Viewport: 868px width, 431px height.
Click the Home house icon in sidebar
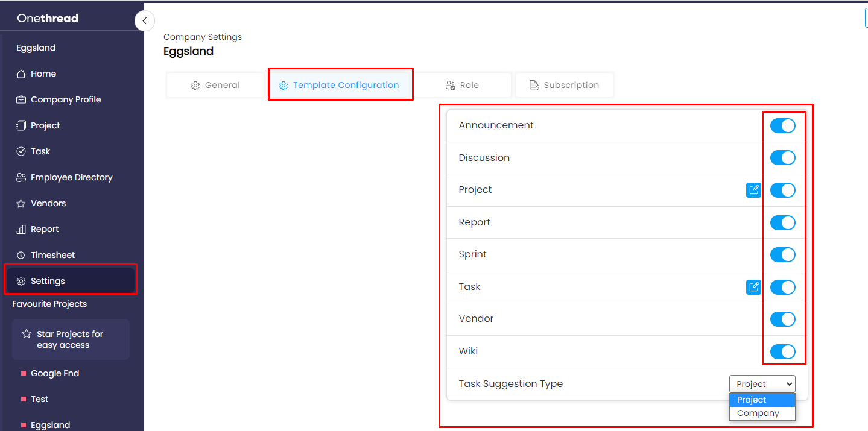tap(21, 74)
